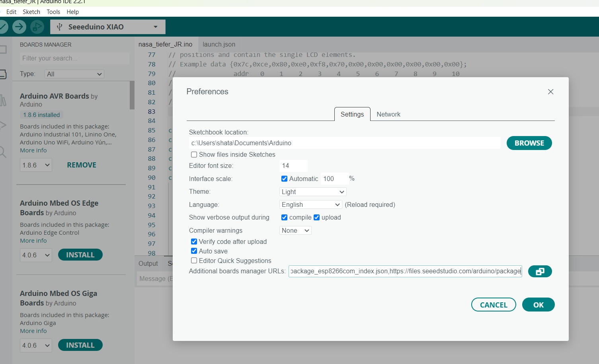Open the Sketch menu
This screenshot has width=599, height=364.
point(31,12)
